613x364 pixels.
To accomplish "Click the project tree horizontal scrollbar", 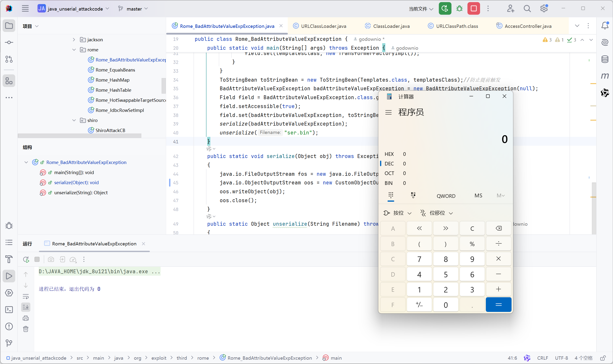I will tap(80, 136).
